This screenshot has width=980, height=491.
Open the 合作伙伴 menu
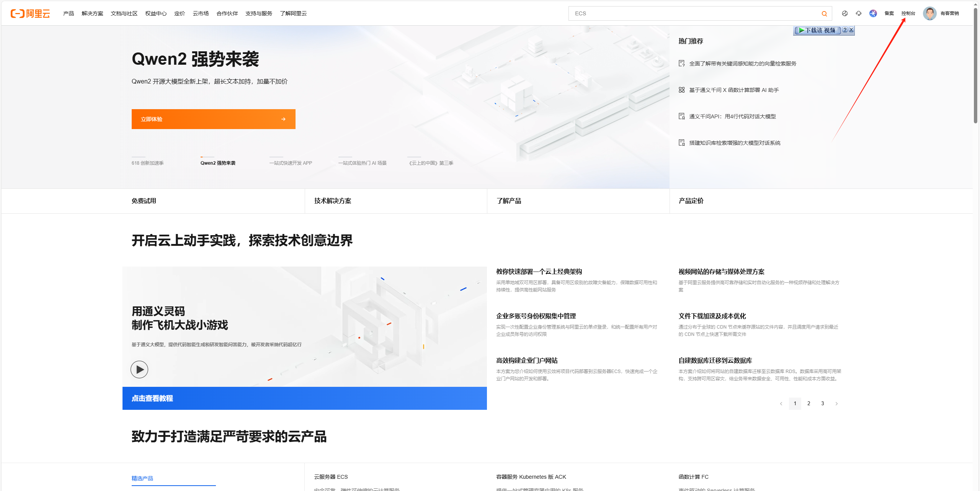click(227, 13)
